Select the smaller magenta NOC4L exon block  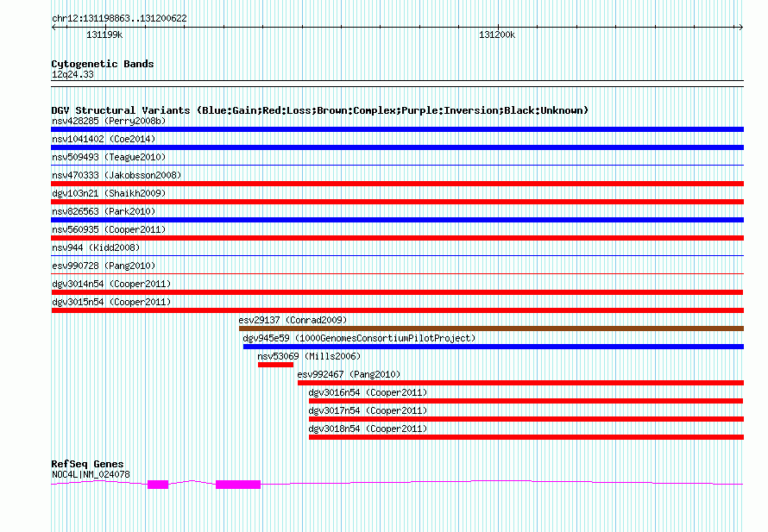(158, 485)
